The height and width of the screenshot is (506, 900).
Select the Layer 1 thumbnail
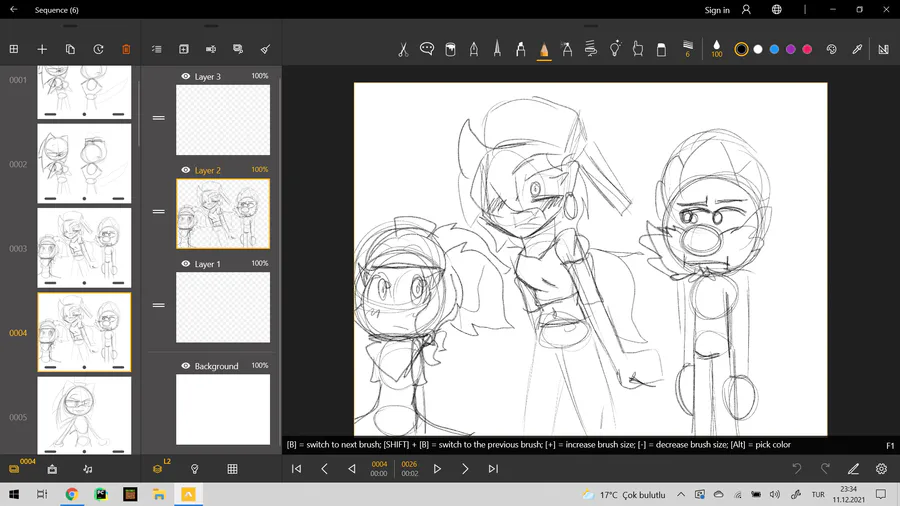click(223, 308)
